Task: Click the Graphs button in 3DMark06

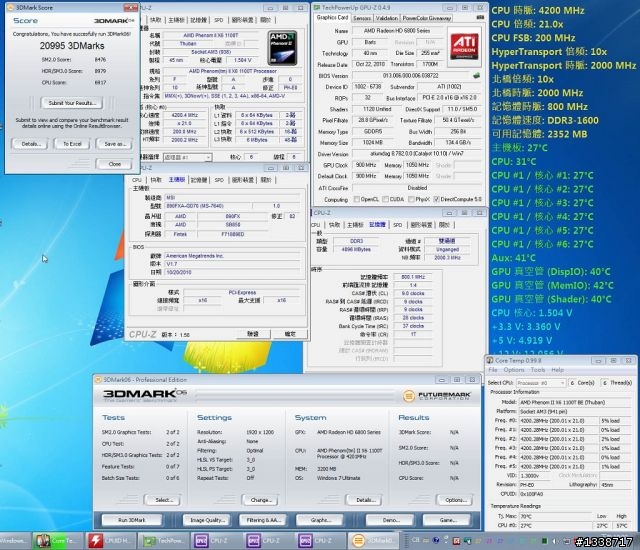Action: pyautogui.click(x=320, y=520)
